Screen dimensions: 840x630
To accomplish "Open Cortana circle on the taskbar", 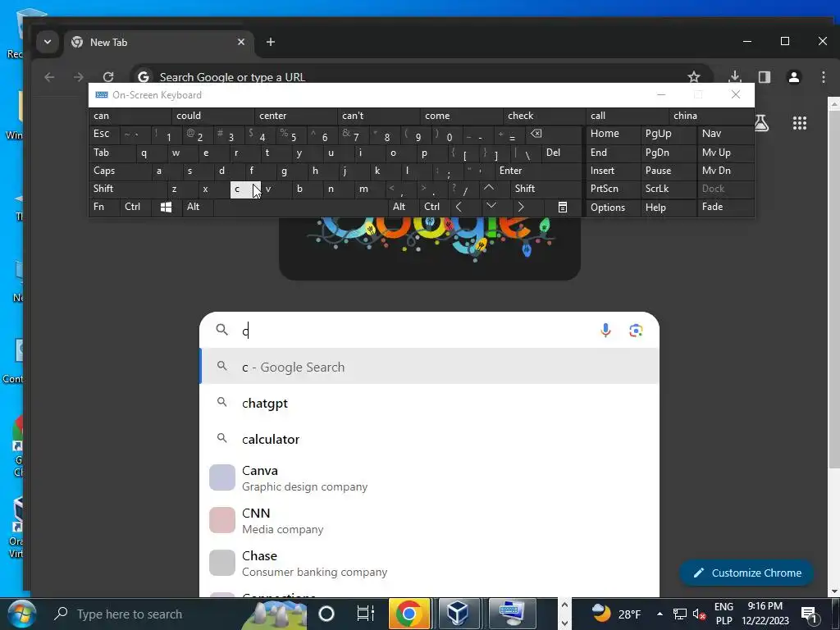I will click(x=326, y=614).
